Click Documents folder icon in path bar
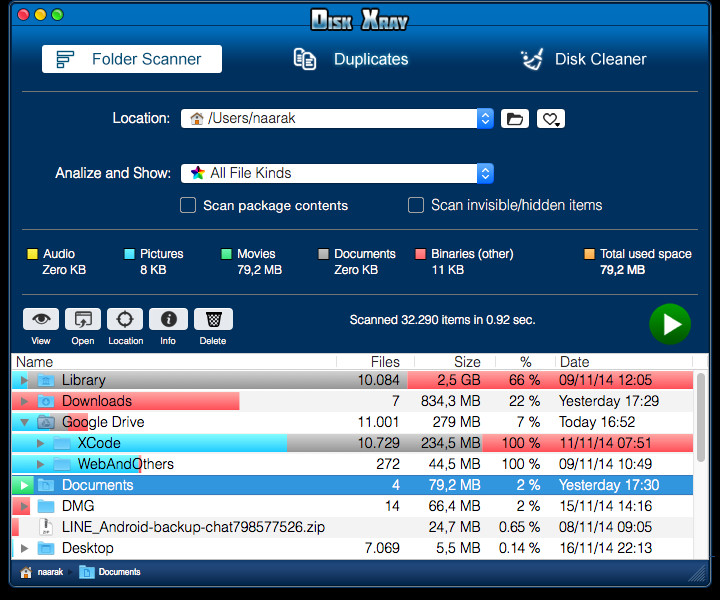Image resolution: width=720 pixels, height=600 pixels. [87, 572]
